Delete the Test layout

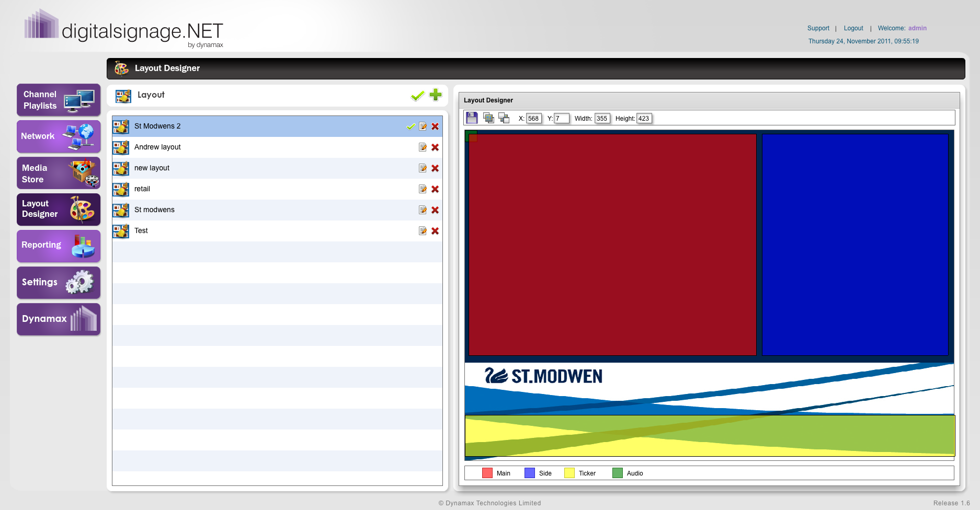(x=435, y=231)
